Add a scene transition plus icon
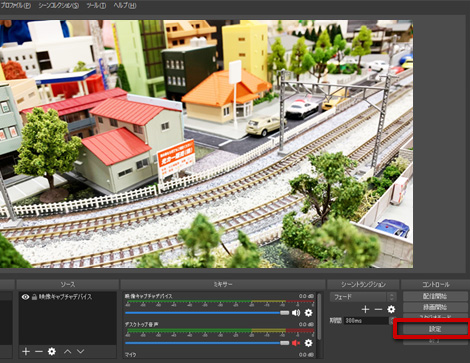Image resolution: width=470 pixels, height=363 pixels. click(365, 309)
